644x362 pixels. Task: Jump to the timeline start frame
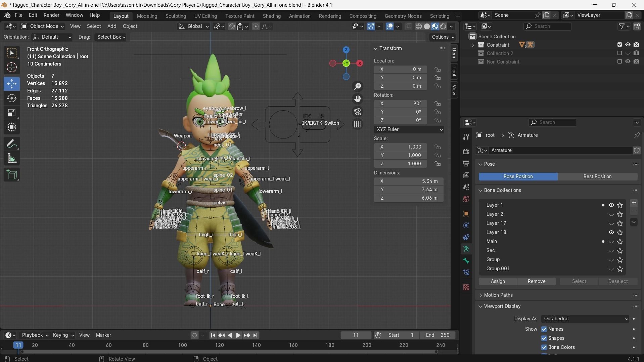(x=213, y=335)
